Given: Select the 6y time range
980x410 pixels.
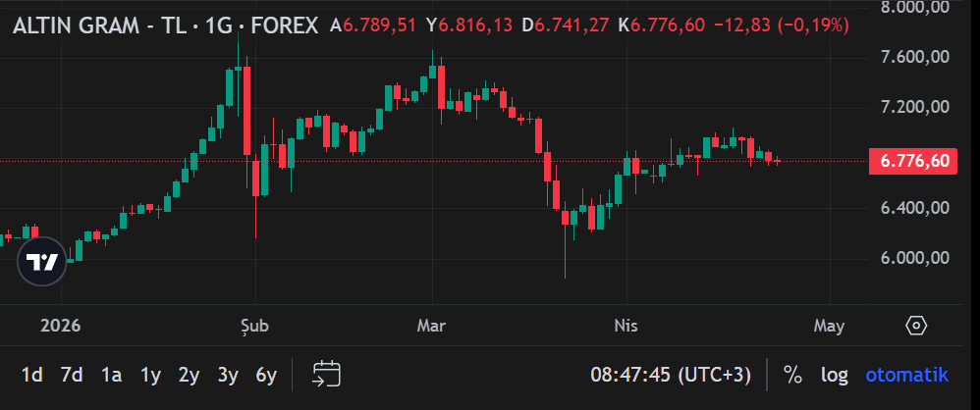Looking at the screenshot, I should [266, 375].
